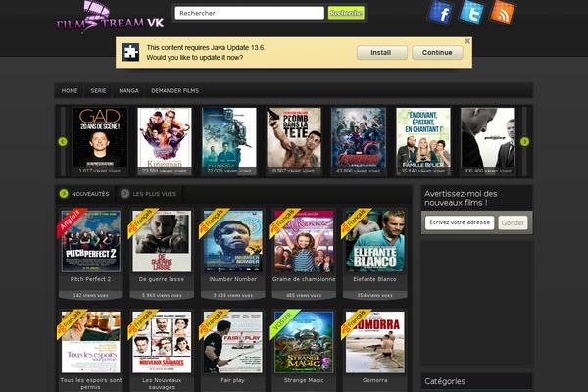Viewport: 588px width, 392px height.
Task: Click the 142 views vues count
Action: tap(90, 295)
